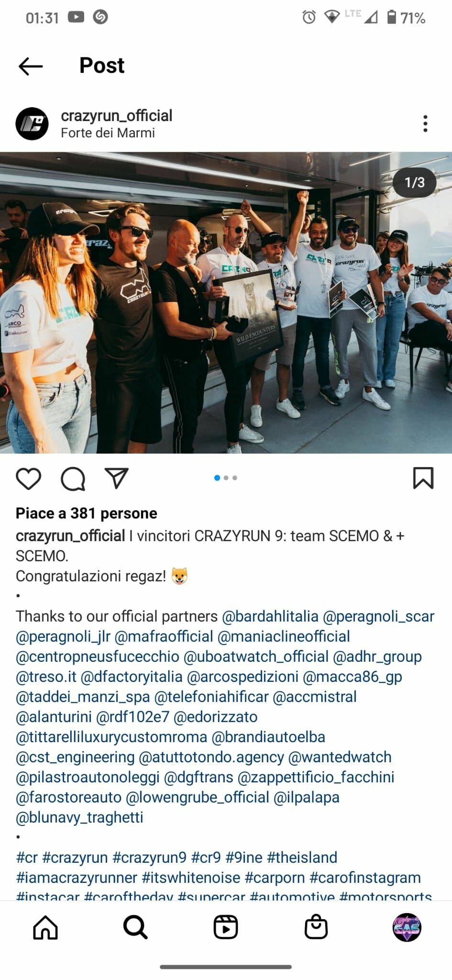The image size is (452, 980).
Task: Tap the 1/3 photo counter badge
Action: tap(414, 182)
